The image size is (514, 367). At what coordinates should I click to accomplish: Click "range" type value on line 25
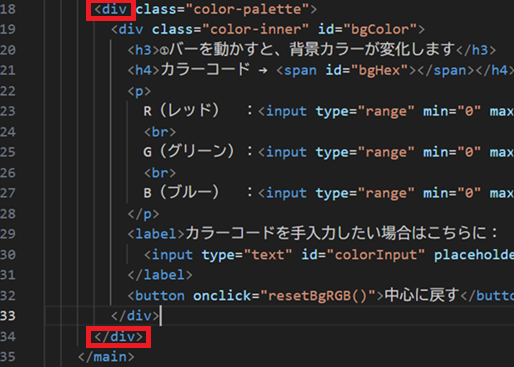386,152
